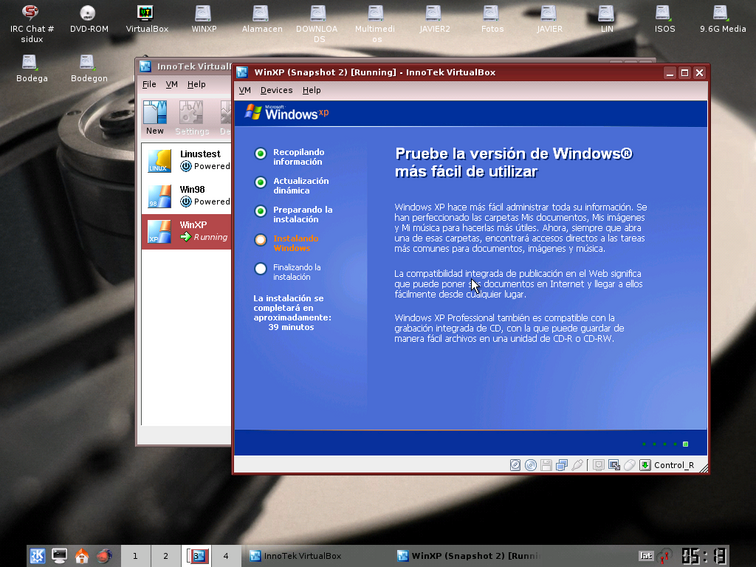The image size is (756, 567).
Task: Click the show desktop taskbar icon
Action: [x=59, y=556]
